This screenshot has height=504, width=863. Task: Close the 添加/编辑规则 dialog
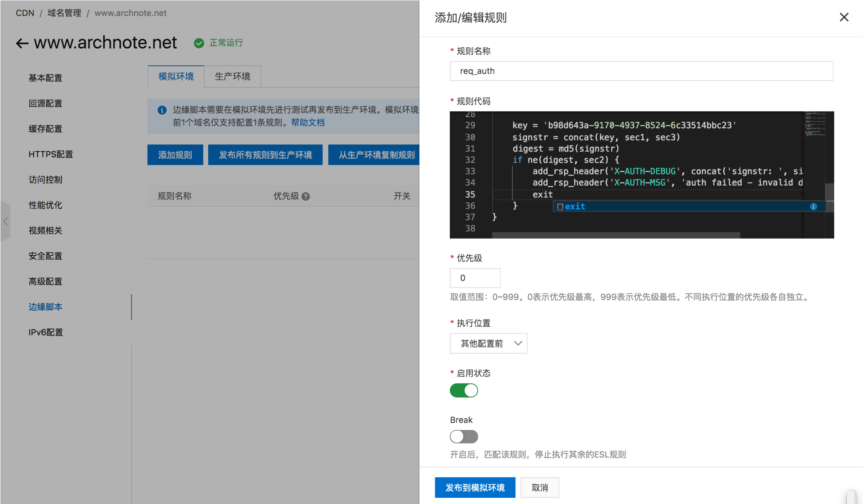(844, 17)
